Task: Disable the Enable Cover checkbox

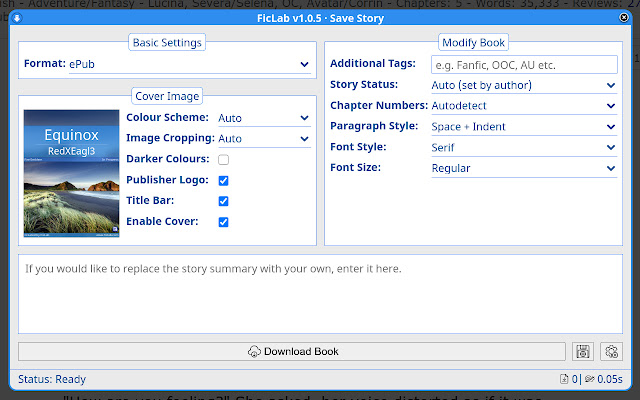Action: coord(223,222)
